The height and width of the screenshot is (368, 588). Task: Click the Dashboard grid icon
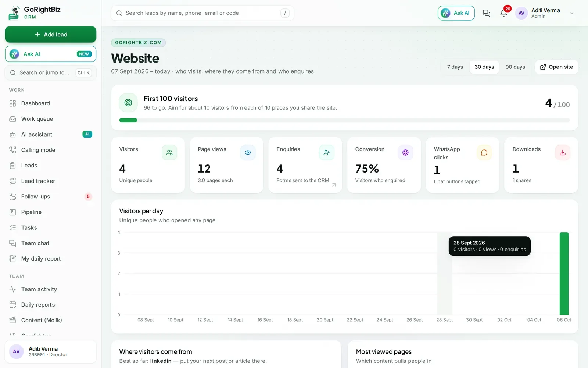[x=12, y=103]
